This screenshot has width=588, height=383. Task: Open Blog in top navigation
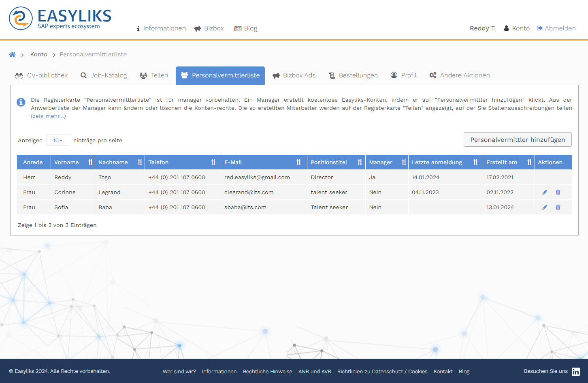[x=246, y=28]
